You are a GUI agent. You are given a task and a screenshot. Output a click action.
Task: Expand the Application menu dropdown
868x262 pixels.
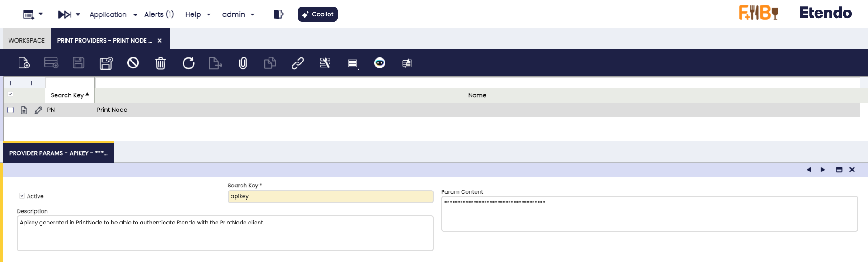113,14
